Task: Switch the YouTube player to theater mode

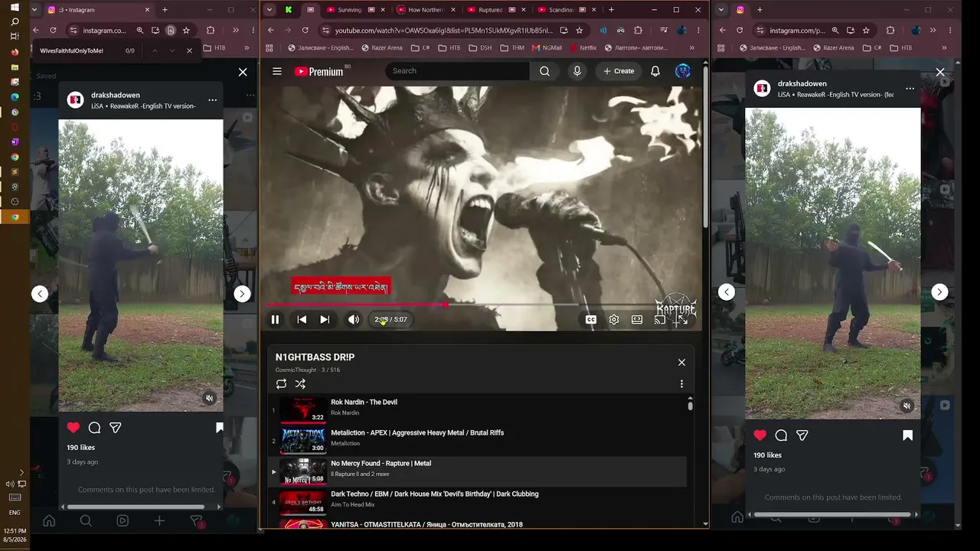Action: (x=637, y=320)
